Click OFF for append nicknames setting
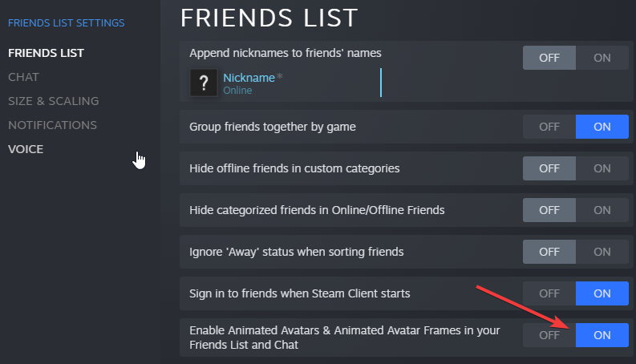Image resolution: width=636 pixels, height=364 pixels. coord(549,58)
